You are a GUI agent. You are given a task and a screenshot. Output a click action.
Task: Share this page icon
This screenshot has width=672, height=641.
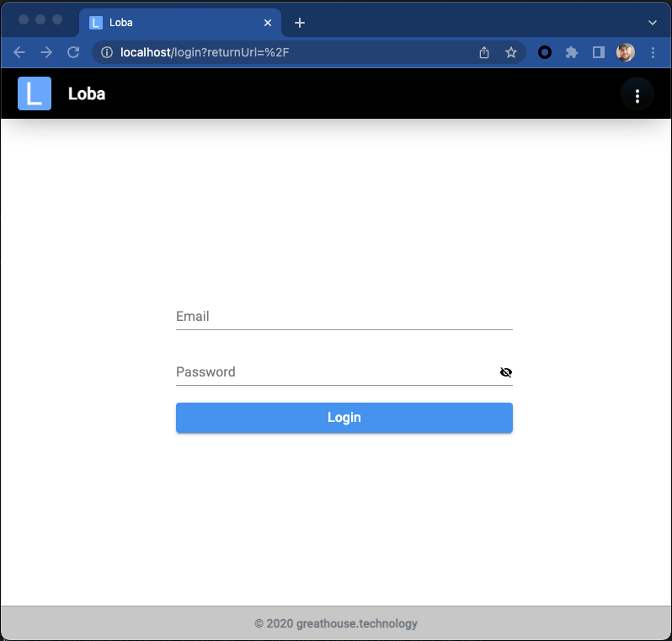[484, 52]
